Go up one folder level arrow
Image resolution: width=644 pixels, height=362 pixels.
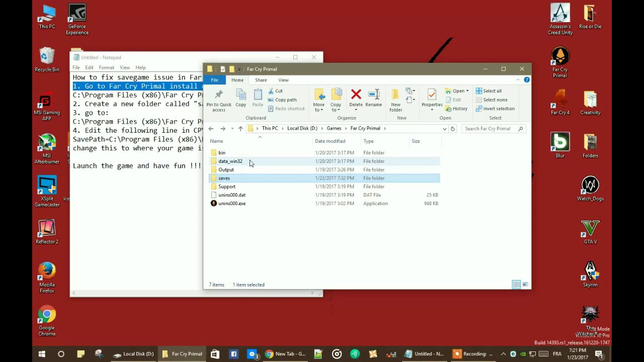[240, 129]
